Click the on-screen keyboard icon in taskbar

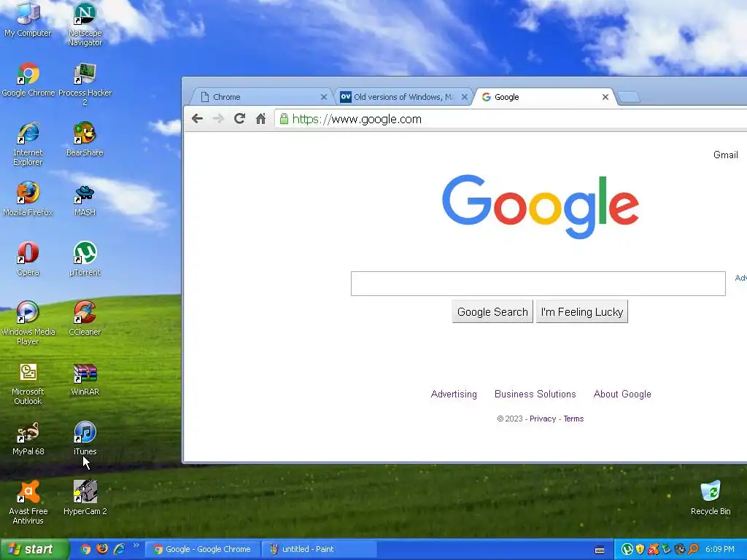pos(600,550)
